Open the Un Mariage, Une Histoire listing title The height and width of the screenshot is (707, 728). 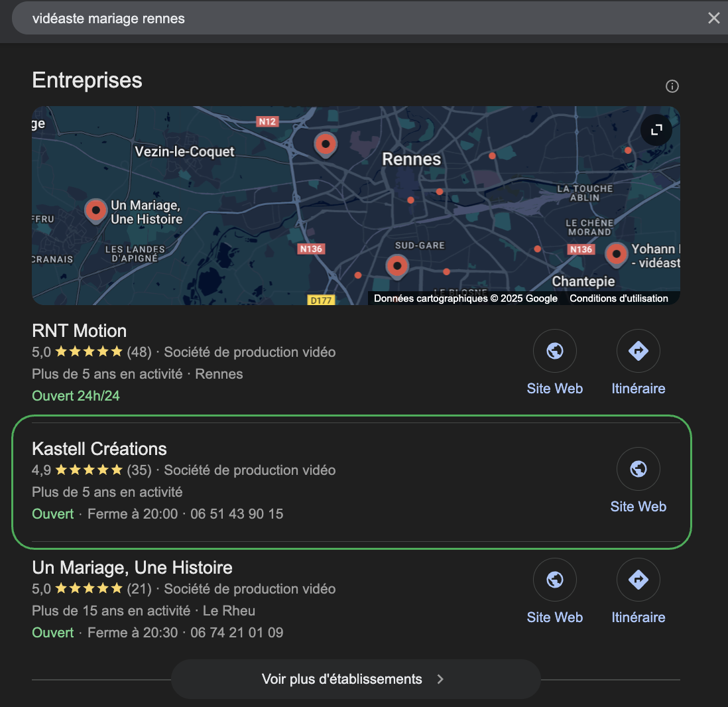133,568
